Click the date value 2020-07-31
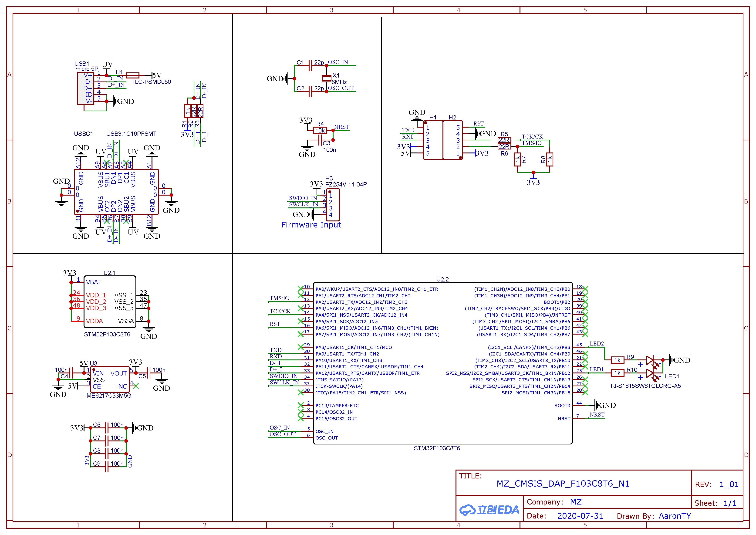This screenshot has width=756, height=535. click(580, 516)
